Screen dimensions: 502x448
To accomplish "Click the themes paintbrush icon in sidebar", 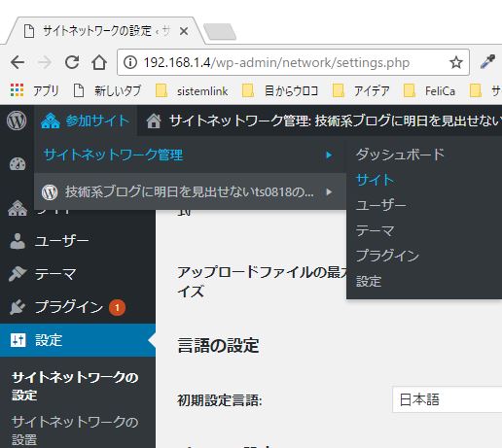I will click(18, 274).
